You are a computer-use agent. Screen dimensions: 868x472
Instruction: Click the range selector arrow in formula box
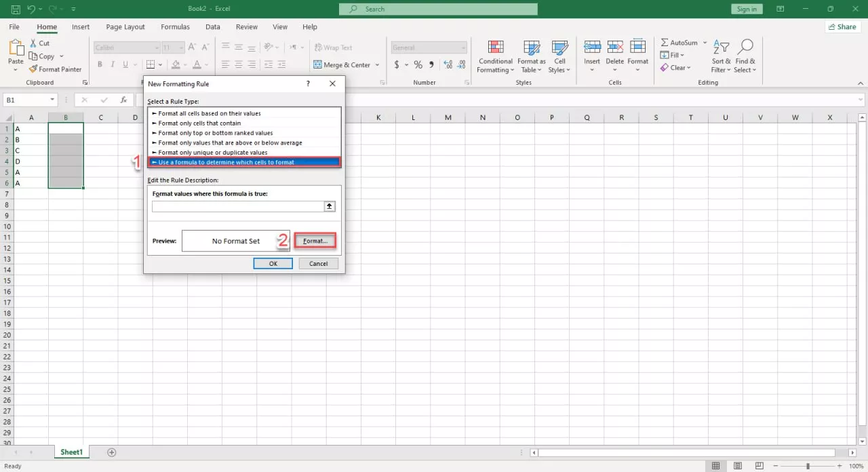click(330, 206)
